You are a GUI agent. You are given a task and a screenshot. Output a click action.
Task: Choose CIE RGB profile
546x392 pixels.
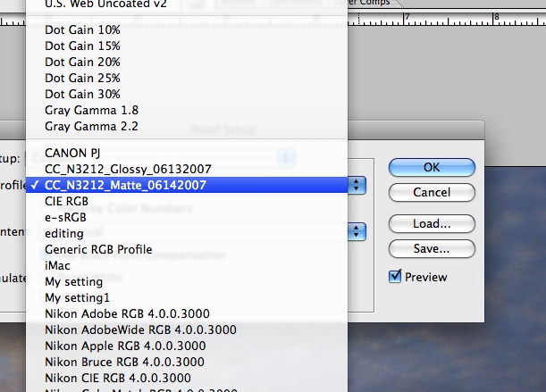coord(187,202)
